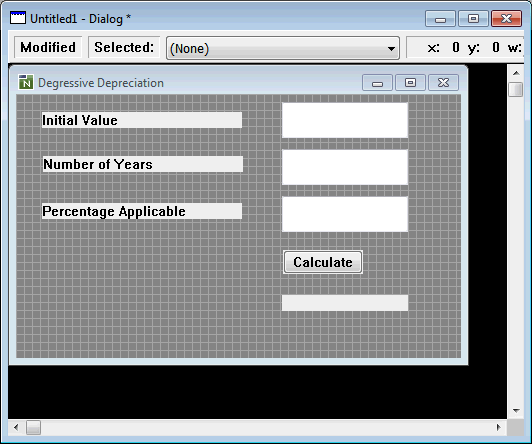
Task: Select the empty result label below Calculate
Action: coord(345,303)
